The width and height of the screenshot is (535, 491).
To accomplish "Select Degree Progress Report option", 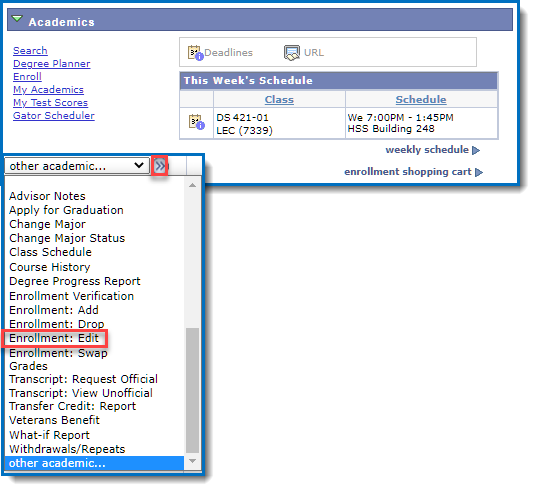I will click(75, 281).
